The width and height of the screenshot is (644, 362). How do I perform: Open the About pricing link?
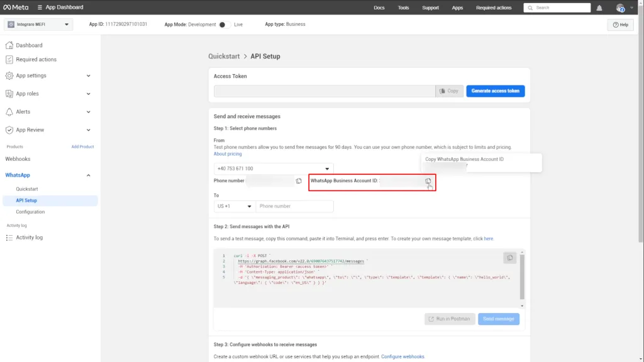tap(228, 154)
